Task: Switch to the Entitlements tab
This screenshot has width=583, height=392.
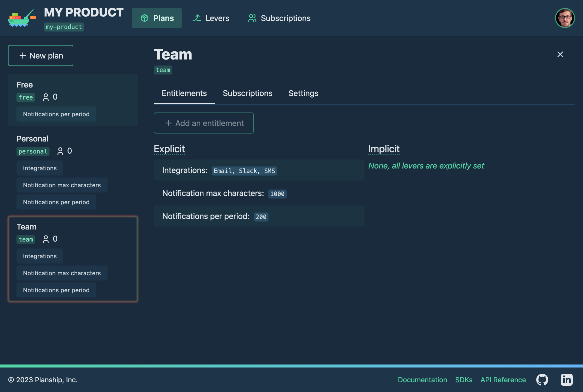Action: (x=184, y=93)
